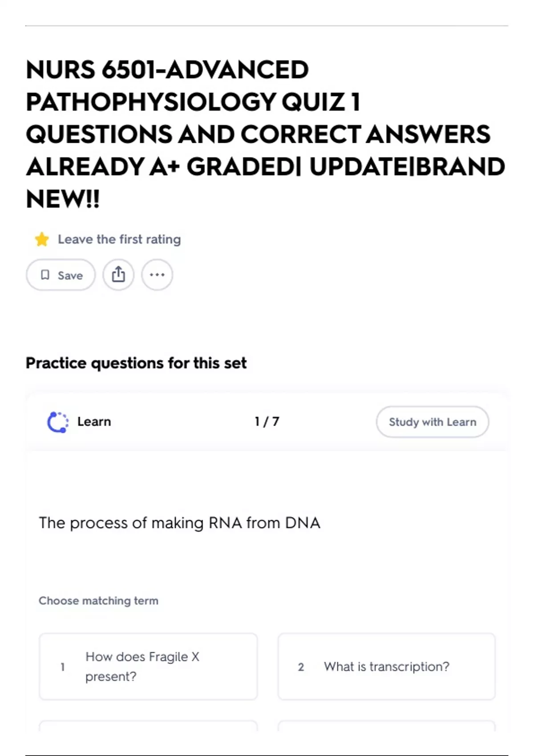Viewport: 534px width, 756px height.
Task: Click the question 'The process of making RNA from DNA'
Action: coord(179,523)
